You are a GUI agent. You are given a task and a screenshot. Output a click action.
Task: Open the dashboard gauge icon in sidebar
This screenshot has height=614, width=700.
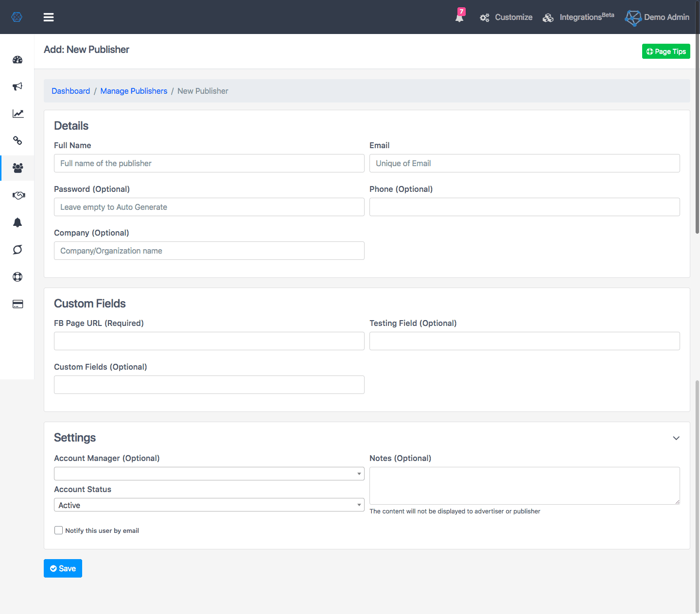click(x=17, y=60)
